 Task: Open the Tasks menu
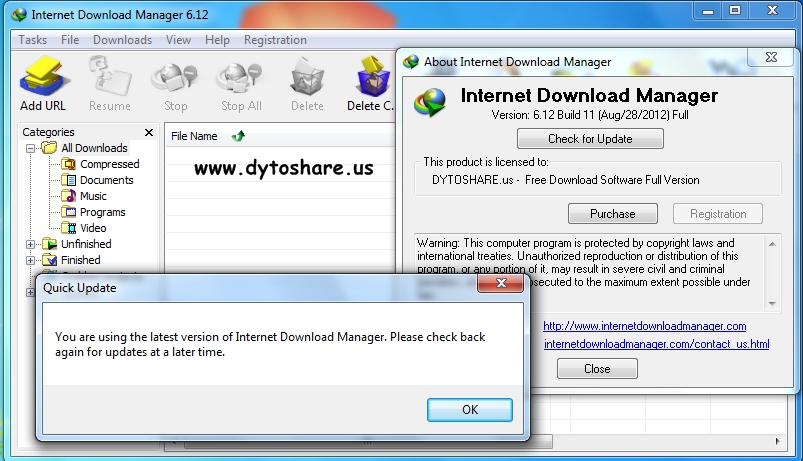[x=33, y=40]
